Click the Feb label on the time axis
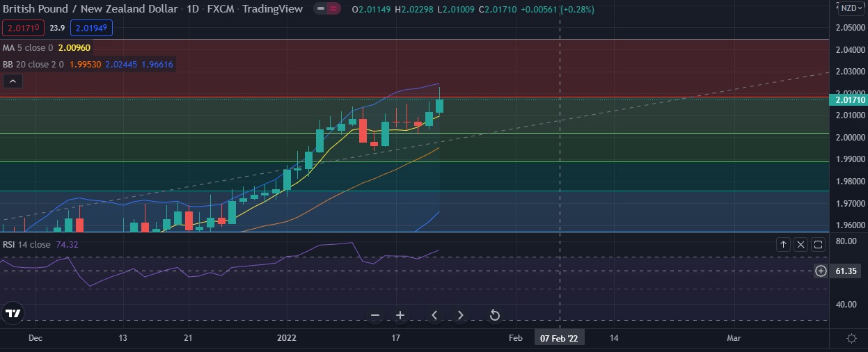868x352 pixels. pos(515,337)
